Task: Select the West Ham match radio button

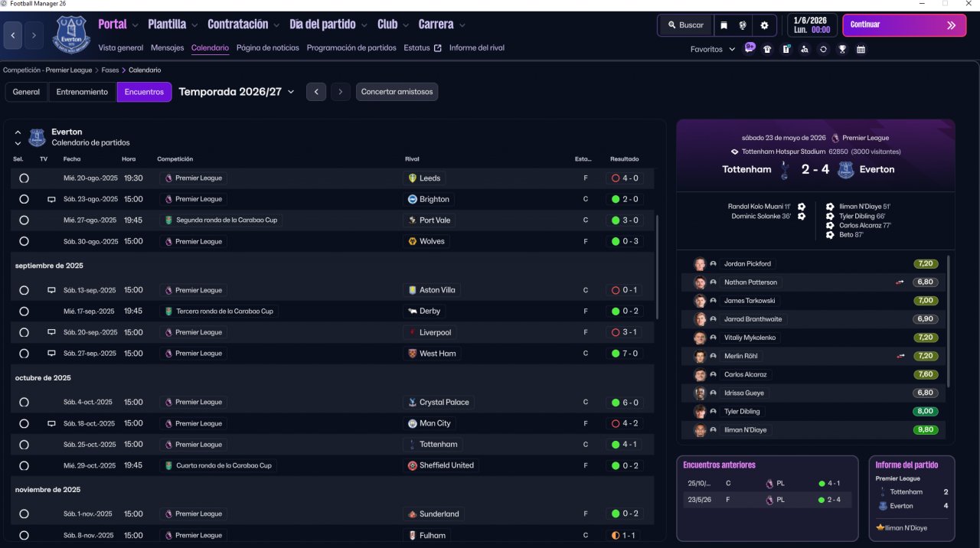Action: coord(24,354)
